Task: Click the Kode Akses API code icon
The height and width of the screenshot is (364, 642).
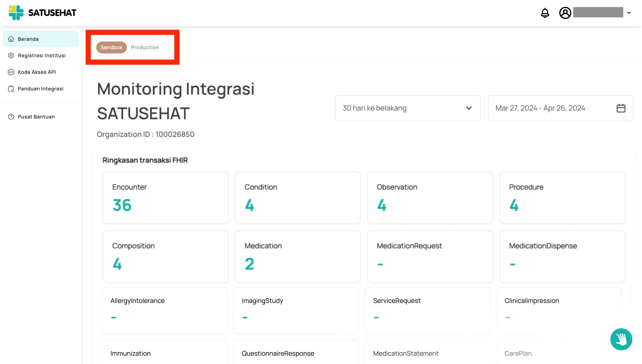Action: pyautogui.click(x=11, y=72)
